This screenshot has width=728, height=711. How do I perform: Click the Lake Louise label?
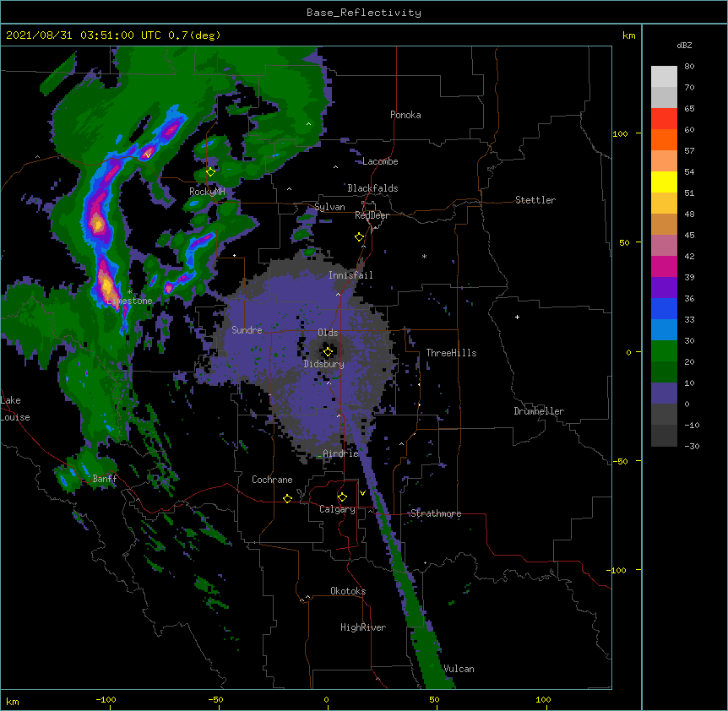(15, 409)
